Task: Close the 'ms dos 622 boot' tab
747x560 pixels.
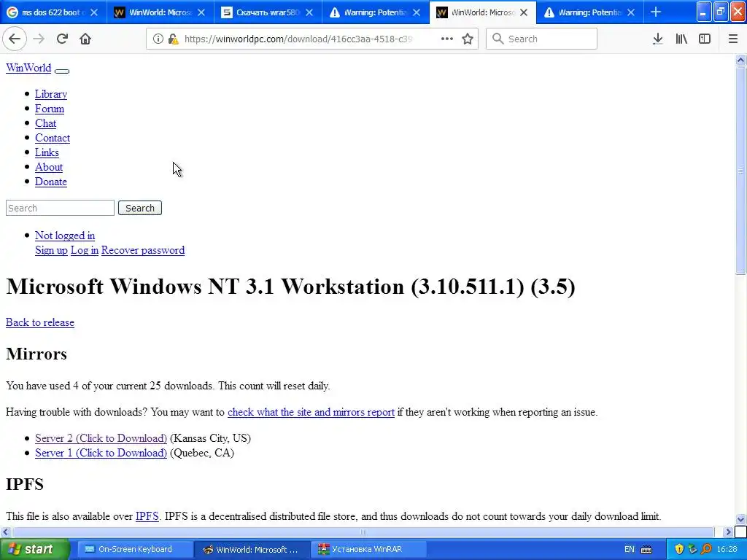Action: tap(94, 12)
